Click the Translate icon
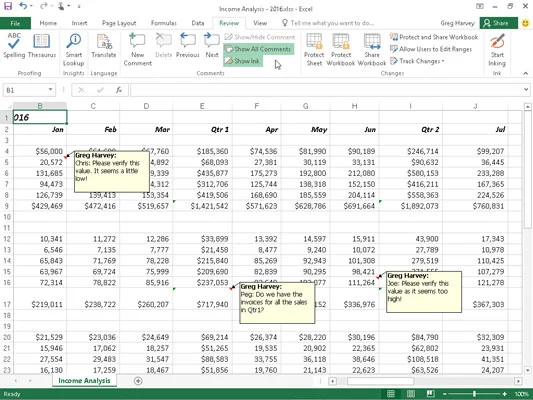The height and width of the screenshot is (400, 533). (104, 46)
